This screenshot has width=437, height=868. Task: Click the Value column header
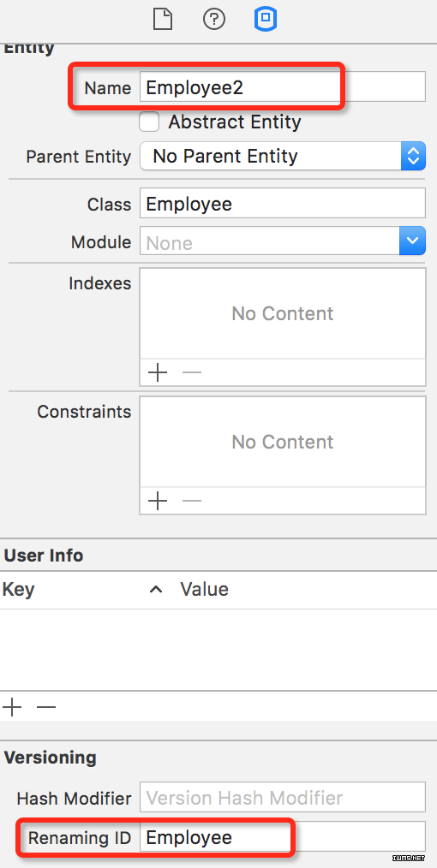(205, 589)
